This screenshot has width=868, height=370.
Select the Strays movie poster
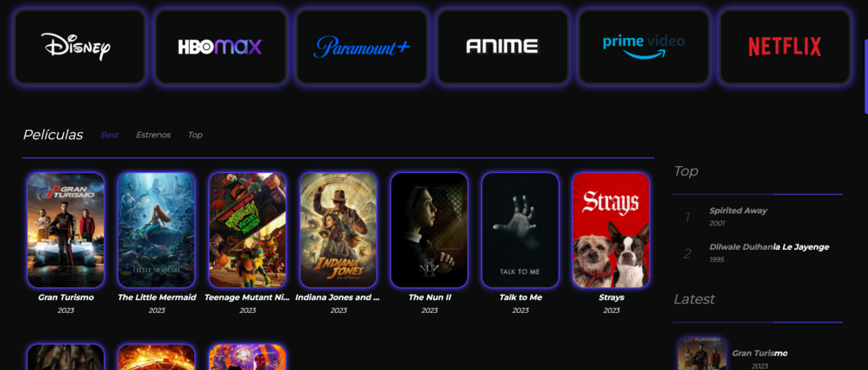611,230
